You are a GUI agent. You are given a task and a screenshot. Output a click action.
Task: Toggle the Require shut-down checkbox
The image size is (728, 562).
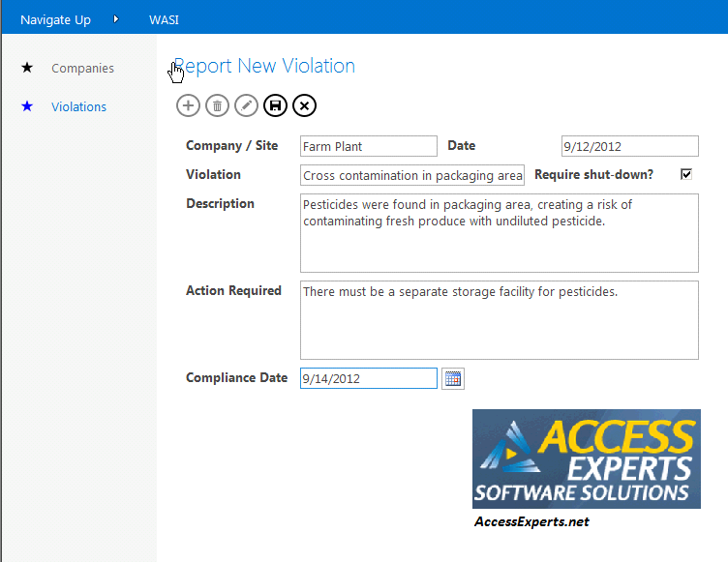[686, 174]
